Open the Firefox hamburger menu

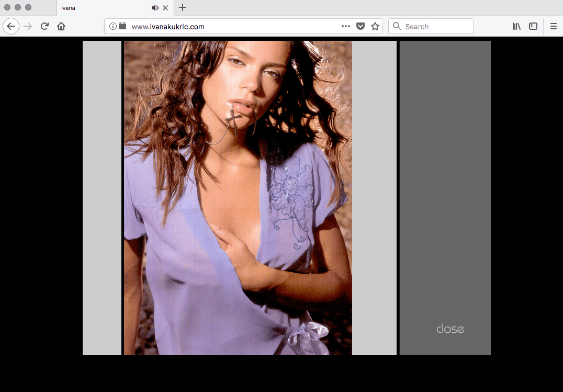tap(554, 26)
